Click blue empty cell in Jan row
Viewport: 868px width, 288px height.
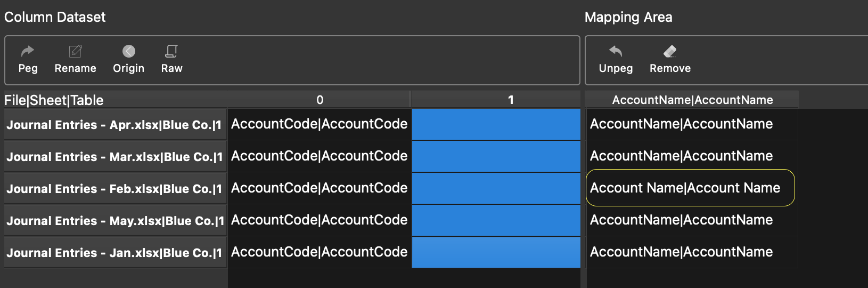point(496,252)
